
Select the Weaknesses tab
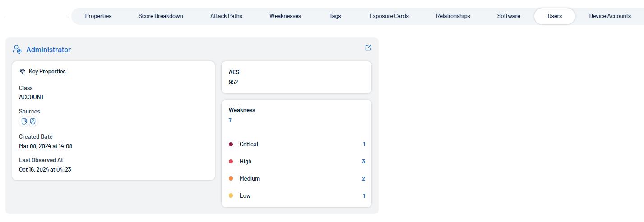pos(285,16)
